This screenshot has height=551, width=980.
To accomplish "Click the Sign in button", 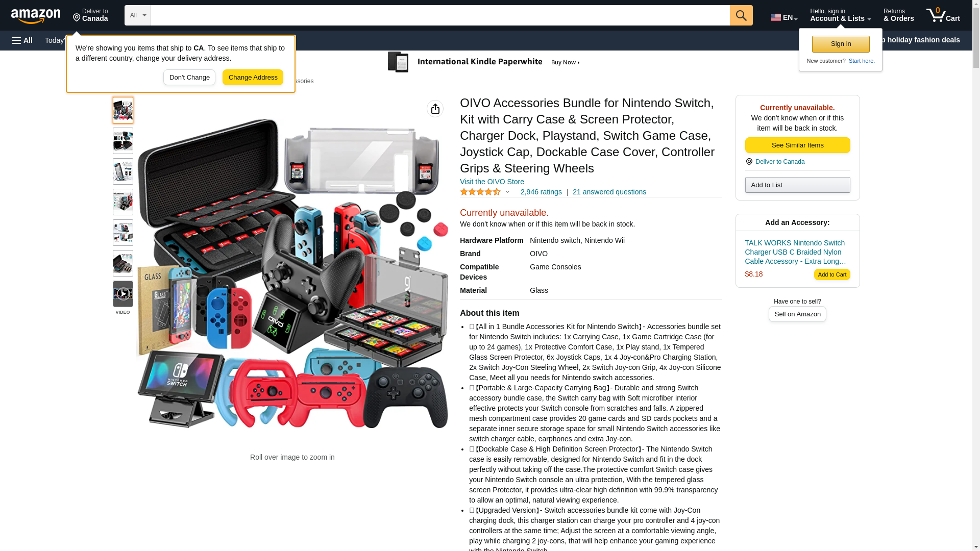I will click(841, 44).
